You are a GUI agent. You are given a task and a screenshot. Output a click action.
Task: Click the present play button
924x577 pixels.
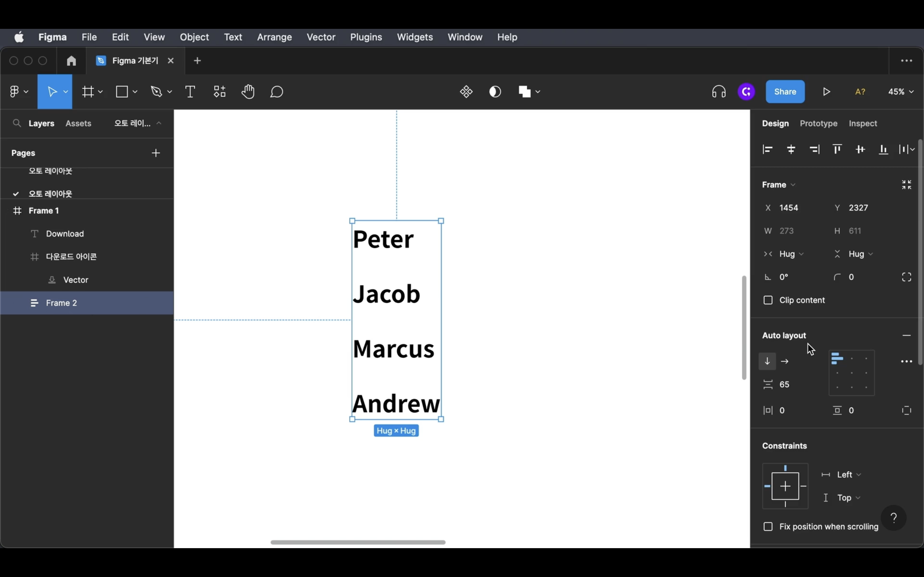826,92
